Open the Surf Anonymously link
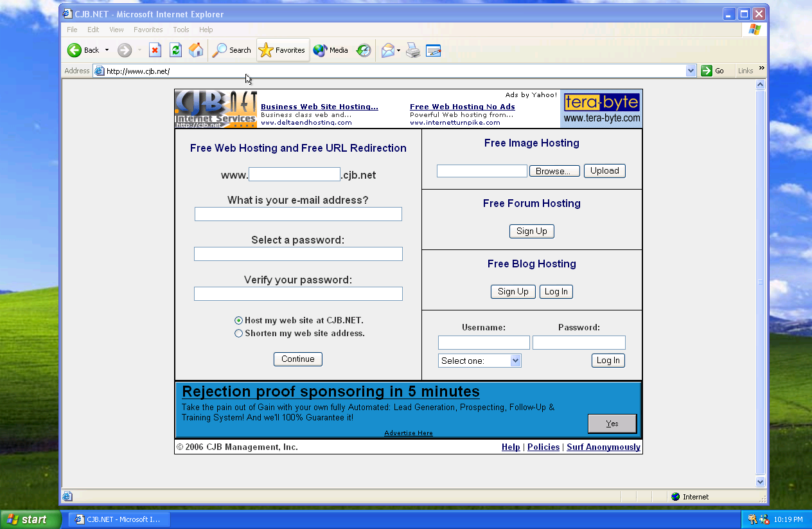 [x=603, y=447]
